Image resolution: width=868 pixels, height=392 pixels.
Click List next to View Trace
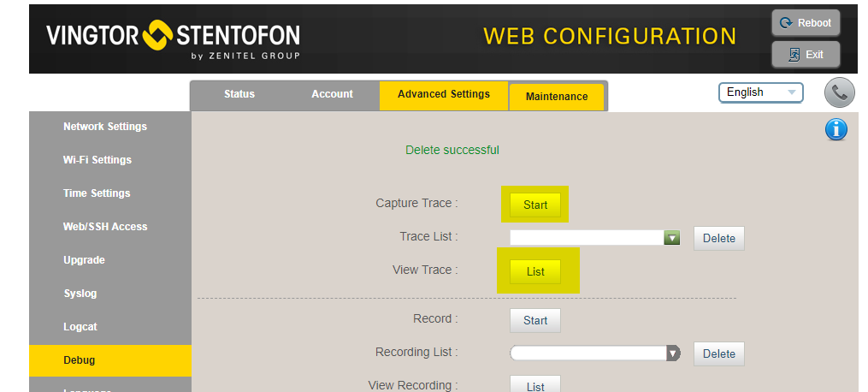535,271
